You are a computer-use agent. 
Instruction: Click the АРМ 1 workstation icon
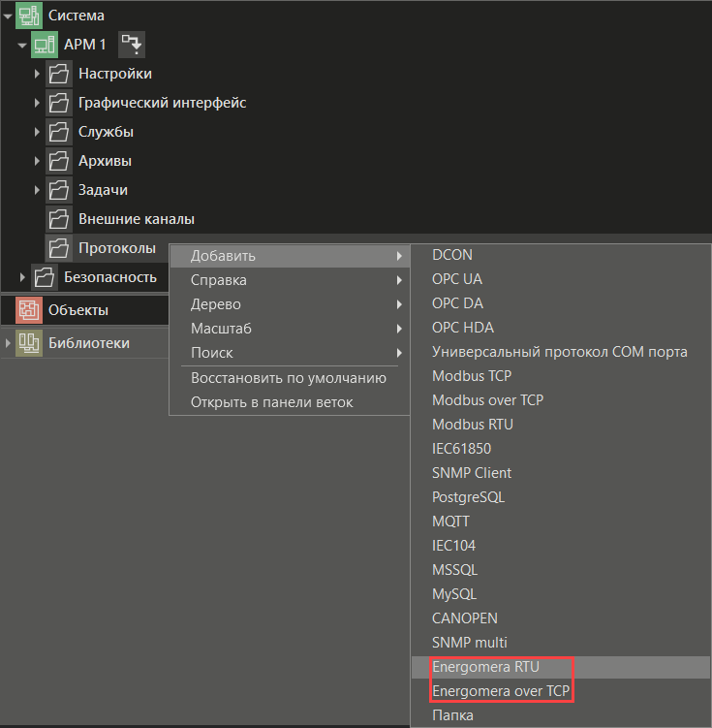(45, 45)
